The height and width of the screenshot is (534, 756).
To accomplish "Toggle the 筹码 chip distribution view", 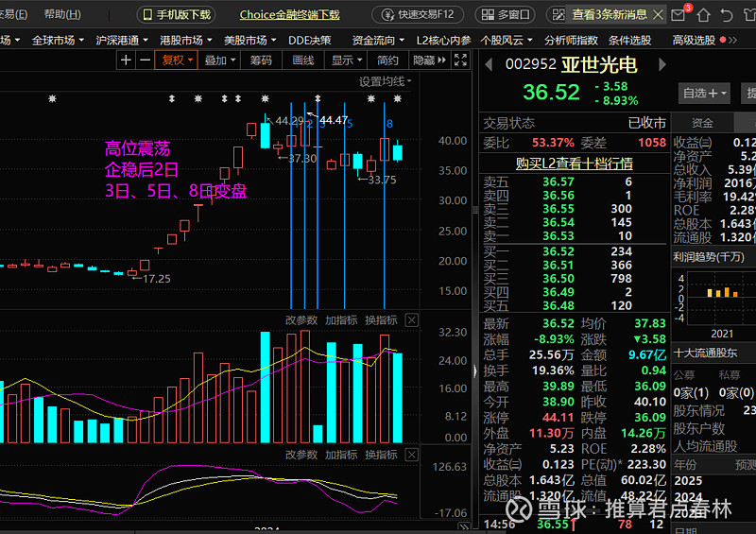I will [261, 60].
